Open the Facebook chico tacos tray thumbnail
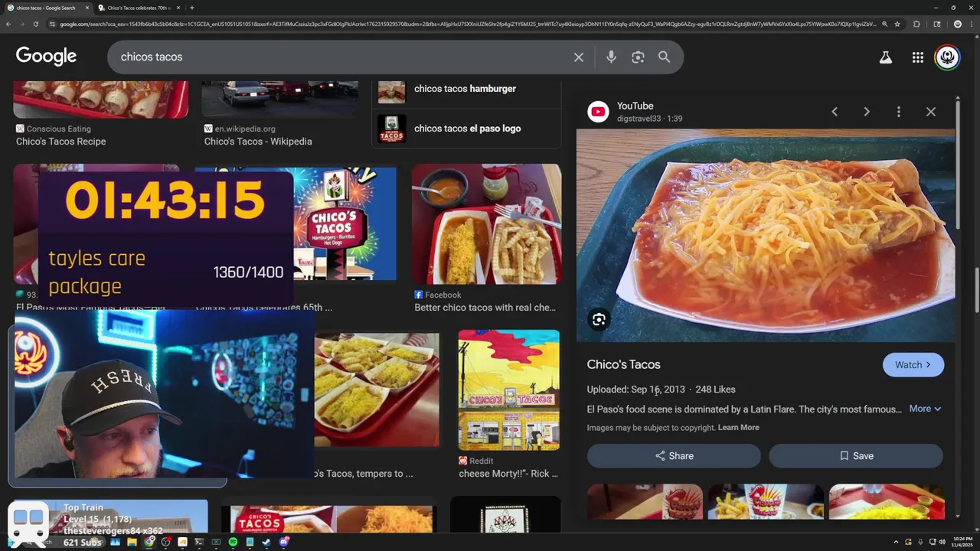This screenshot has height=551, width=980. click(486, 224)
